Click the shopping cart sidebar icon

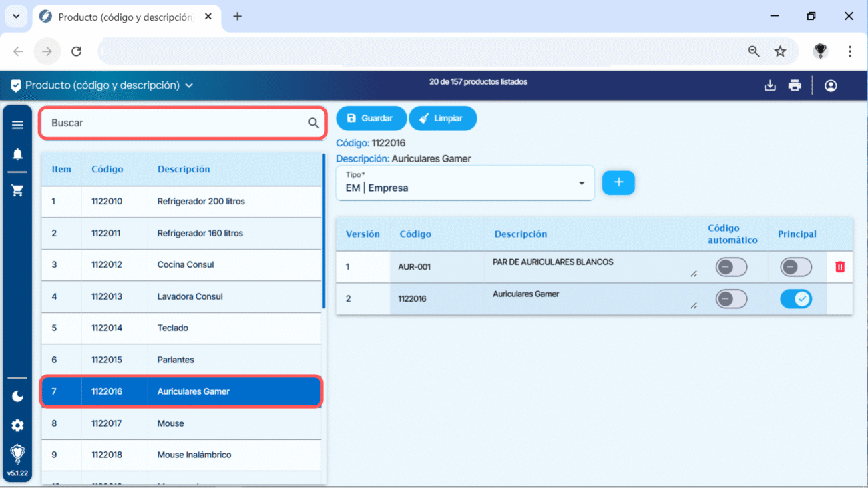click(x=17, y=191)
